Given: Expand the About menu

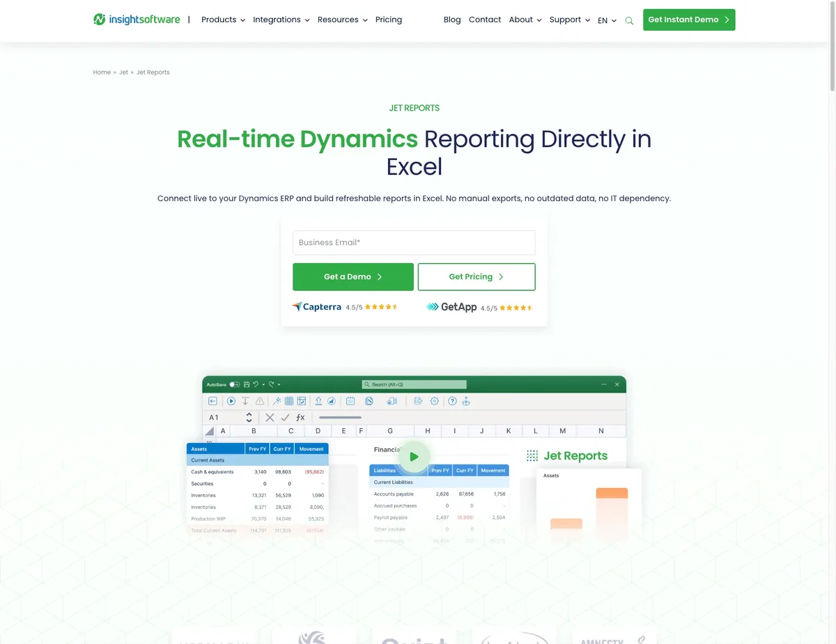Looking at the screenshot, I should click(525, 19).
